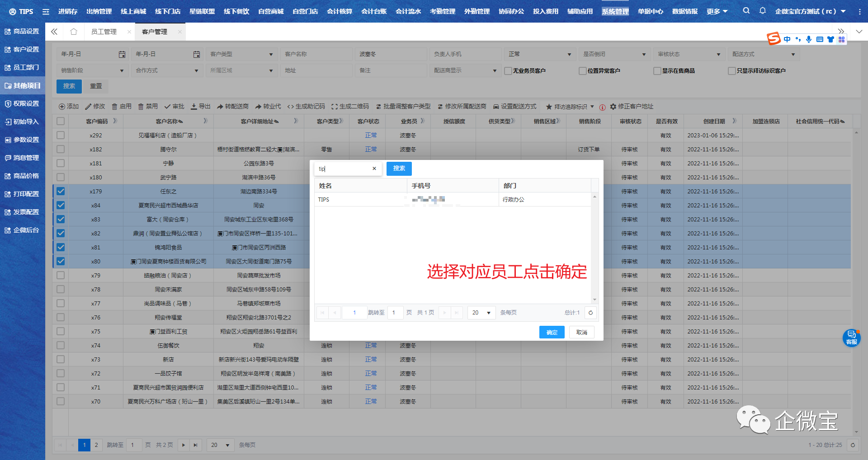
Task: Expand the 更多 menu dropdown
Action: point(717,11)
